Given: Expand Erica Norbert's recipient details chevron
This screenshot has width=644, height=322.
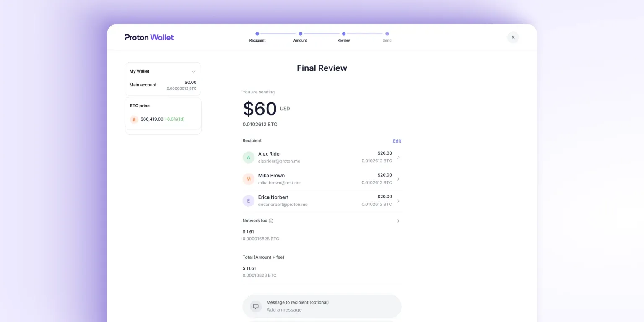Looking at the screenshot, I should 398,201.
